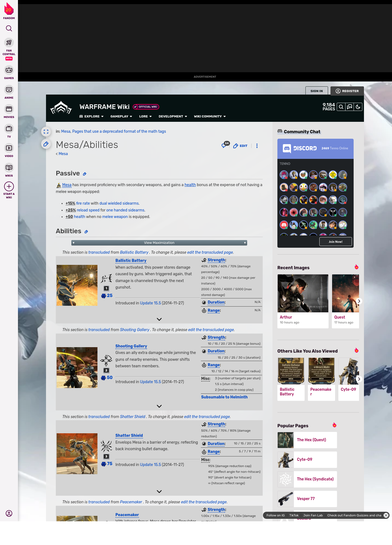Click the TikTok link in banner
The image size is (392, 545).
[x=294, y=515]
